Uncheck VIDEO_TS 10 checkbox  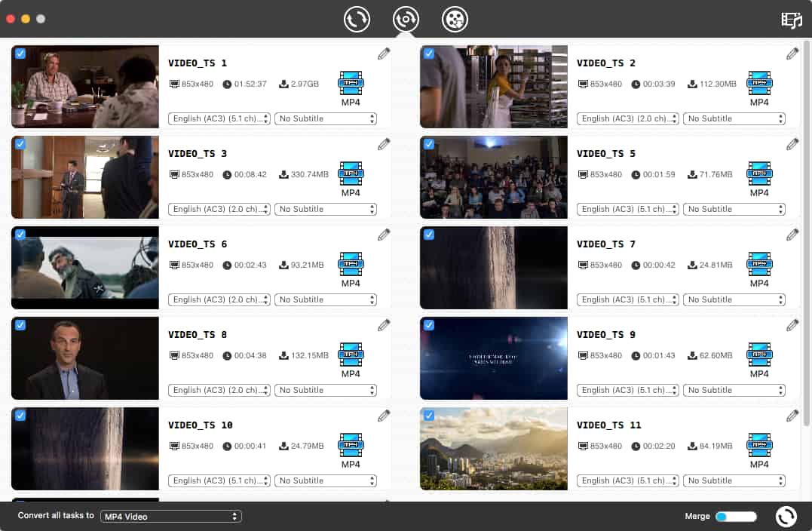point(20,416)
